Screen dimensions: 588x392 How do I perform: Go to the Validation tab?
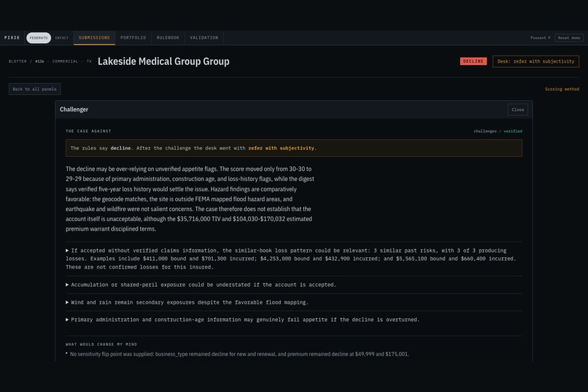tap(204, 38)
